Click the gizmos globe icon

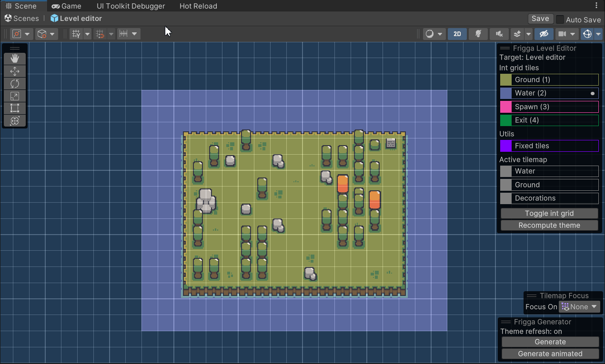click(x=587, y=34)
